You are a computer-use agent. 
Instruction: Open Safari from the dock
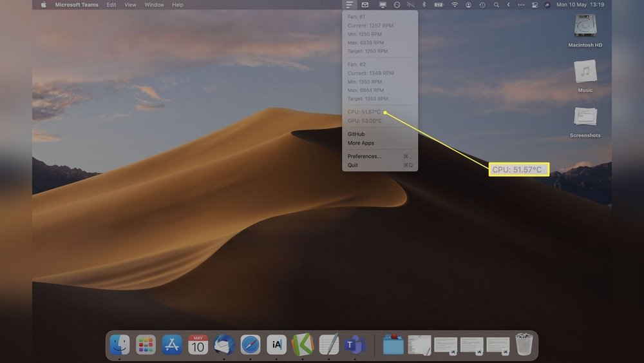tap(251, 344)
